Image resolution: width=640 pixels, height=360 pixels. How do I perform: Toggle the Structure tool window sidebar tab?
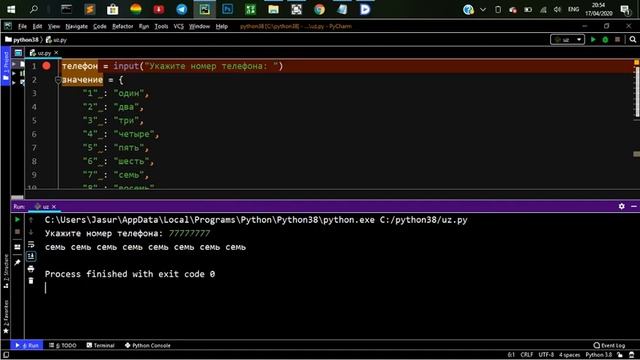(6, 271)
